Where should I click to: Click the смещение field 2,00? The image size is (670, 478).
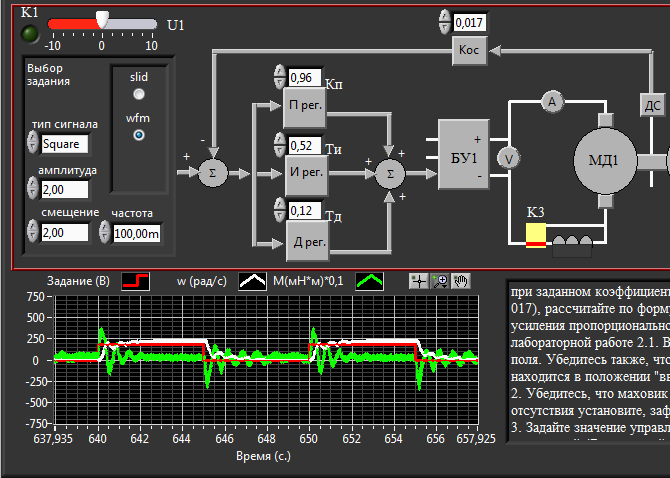coord(65,233)
